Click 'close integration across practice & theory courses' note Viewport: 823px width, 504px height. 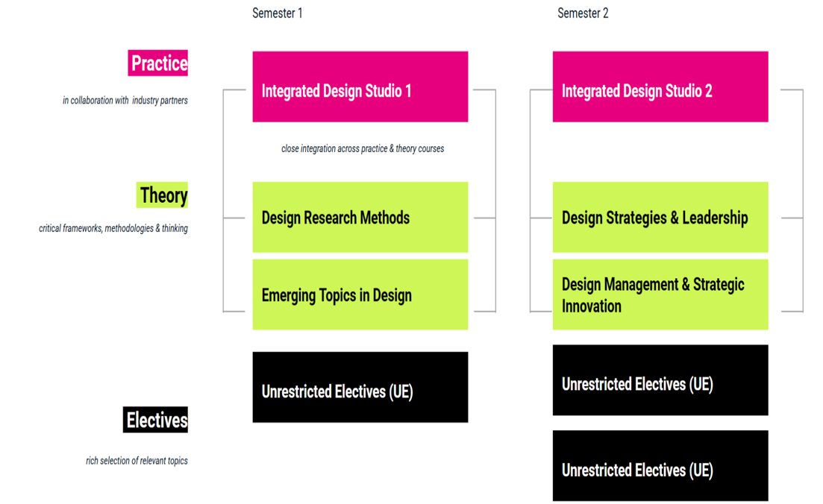tap(363, 148)
